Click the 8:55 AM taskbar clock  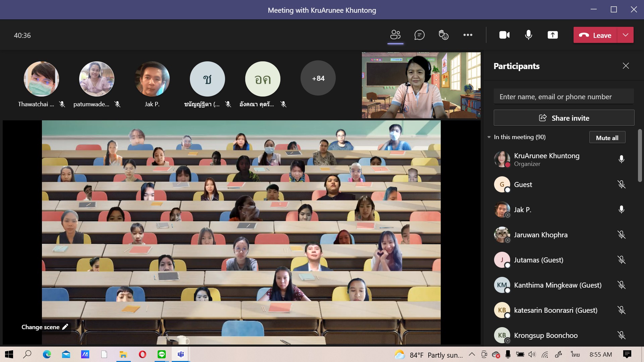pyautogui.click(x=601, y=354)
